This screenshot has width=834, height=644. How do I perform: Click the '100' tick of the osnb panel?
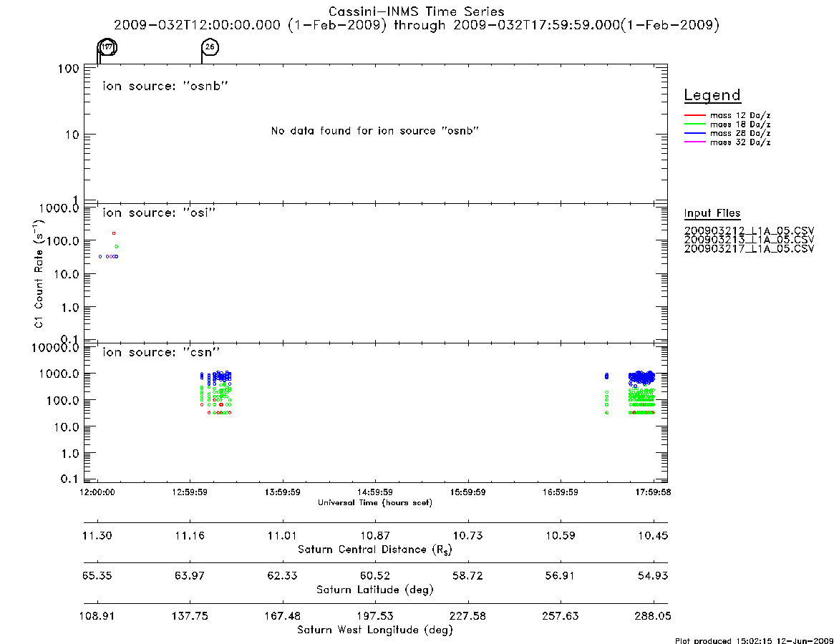tap(69, 69)
